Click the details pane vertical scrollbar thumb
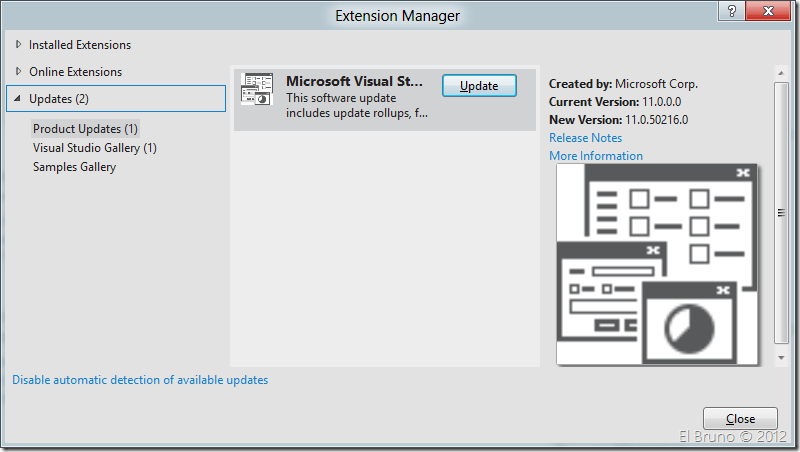 [781, 212]
